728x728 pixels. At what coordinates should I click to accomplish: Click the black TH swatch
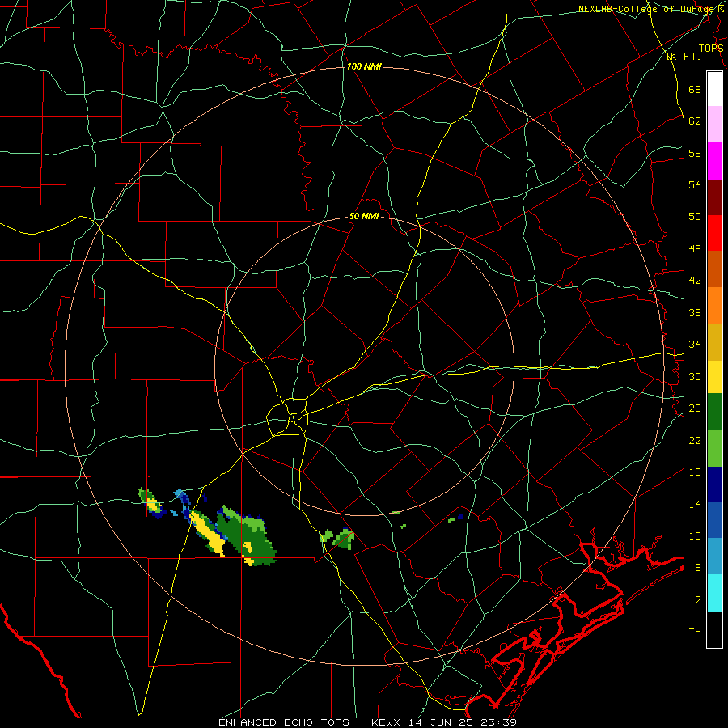(714, 629)
